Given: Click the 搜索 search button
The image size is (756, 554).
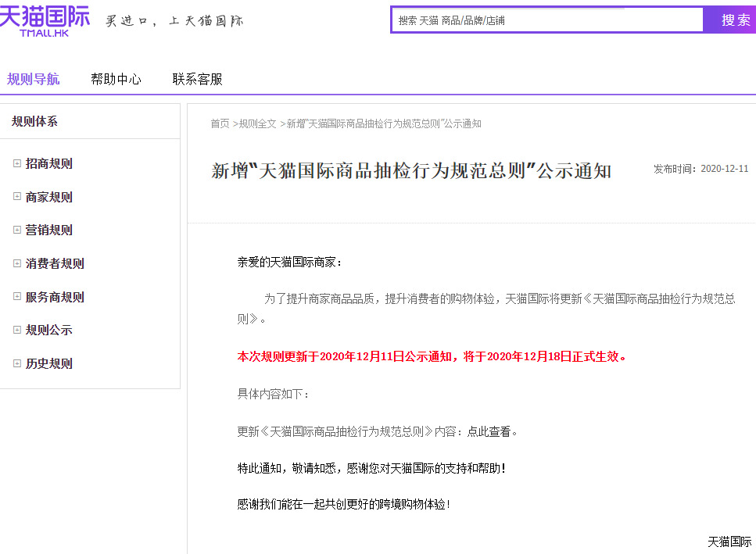Looking at the screenshot, I should [730, 20].
